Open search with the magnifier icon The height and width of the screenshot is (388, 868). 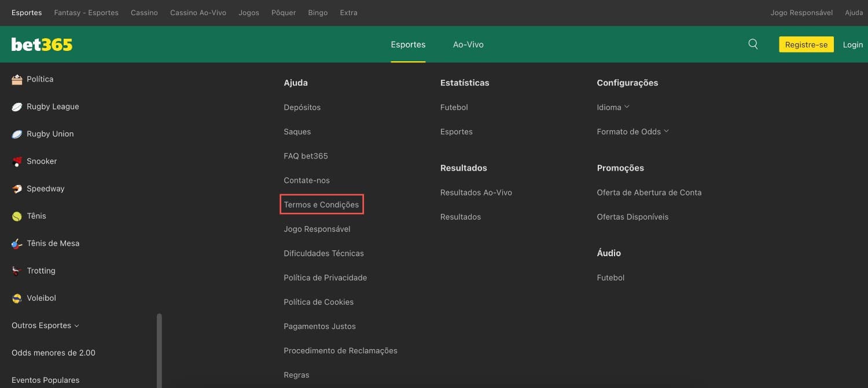(753, 44)
